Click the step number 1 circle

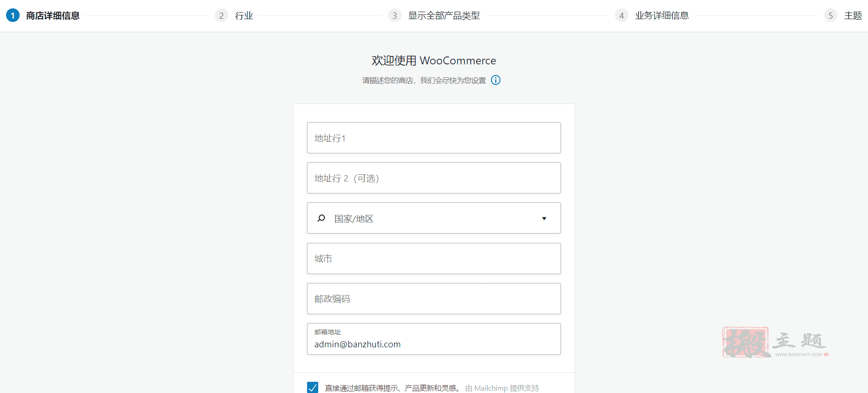pyautogui.click(x=13, y=15)
